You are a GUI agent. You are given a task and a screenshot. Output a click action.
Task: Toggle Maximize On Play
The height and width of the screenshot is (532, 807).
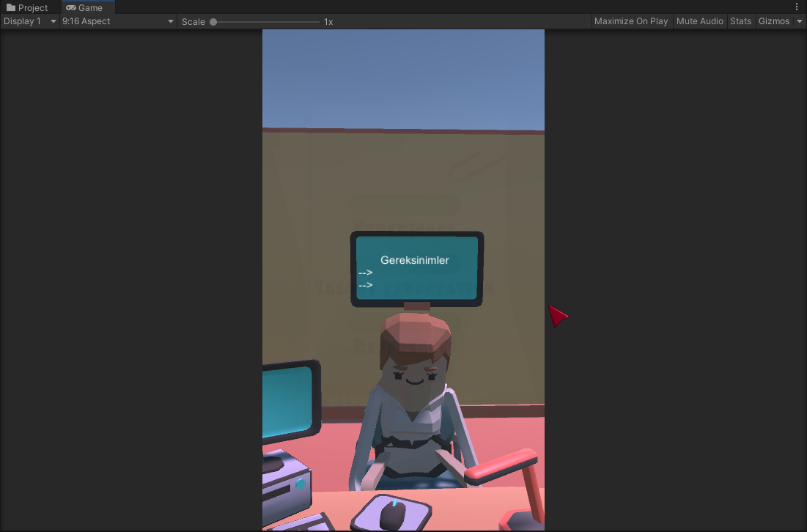tap(631, 21)
